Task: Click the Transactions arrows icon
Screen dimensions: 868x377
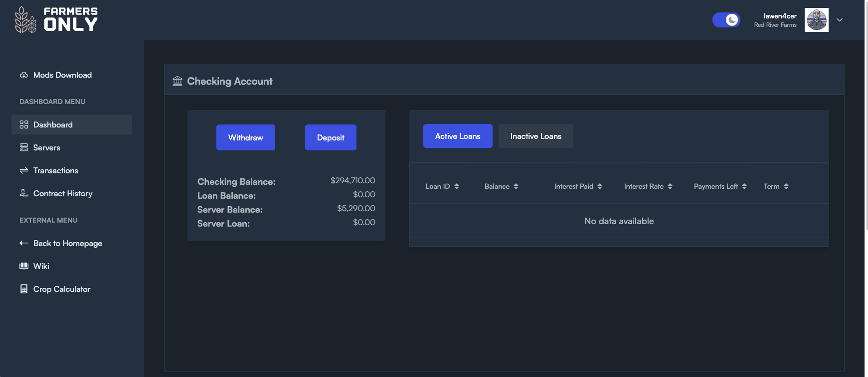Action: coord(24,170)
